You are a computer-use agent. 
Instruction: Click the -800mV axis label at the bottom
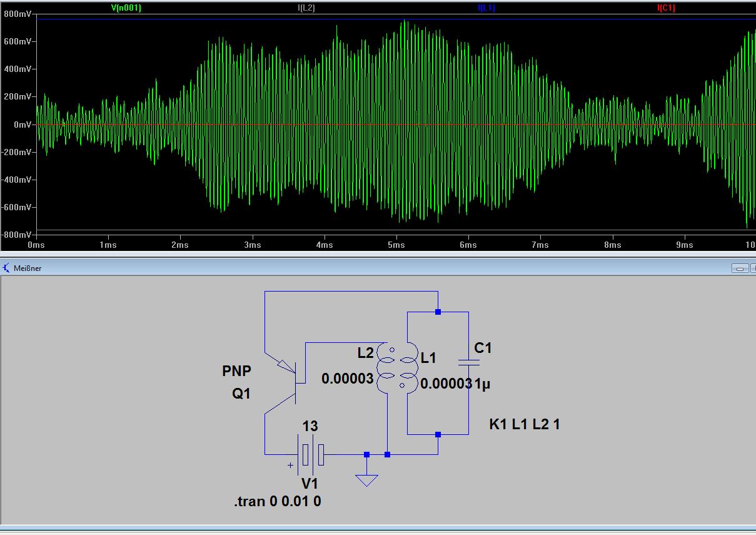(18, 235)
